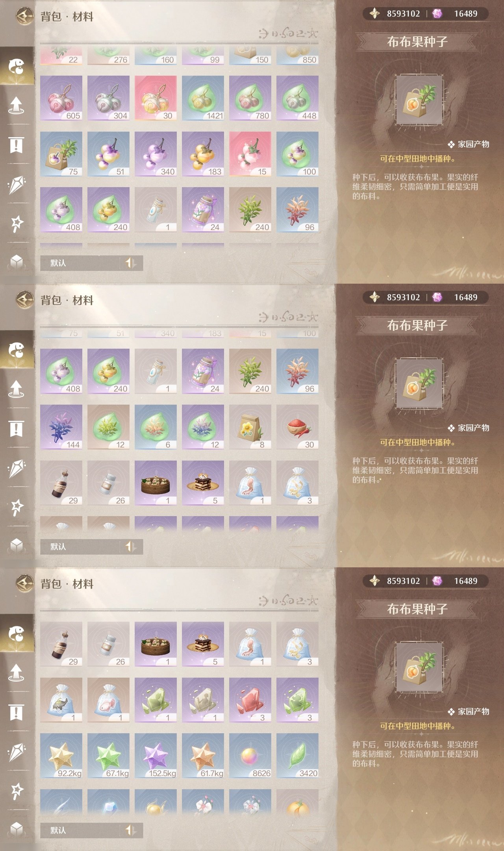
Task: Pick the purple star weighing 152.5kg
Action: pos(156,756)
